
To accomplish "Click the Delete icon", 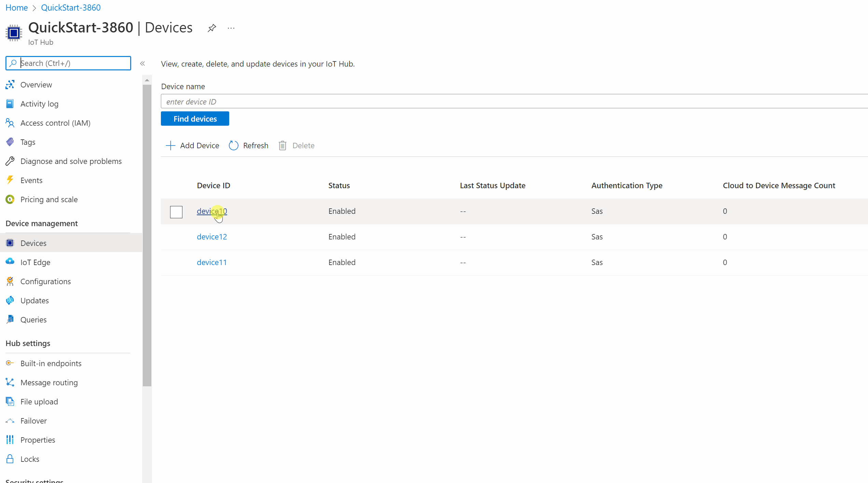I will [281, 145].
